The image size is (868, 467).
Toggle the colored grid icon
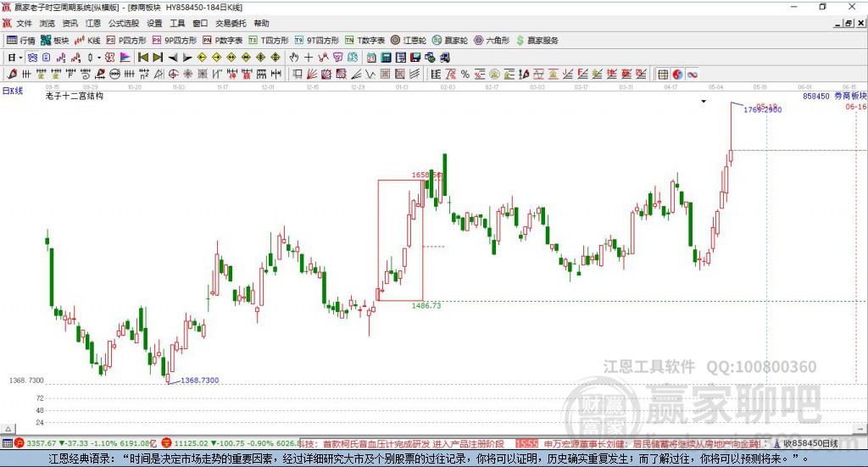(663, 74)
